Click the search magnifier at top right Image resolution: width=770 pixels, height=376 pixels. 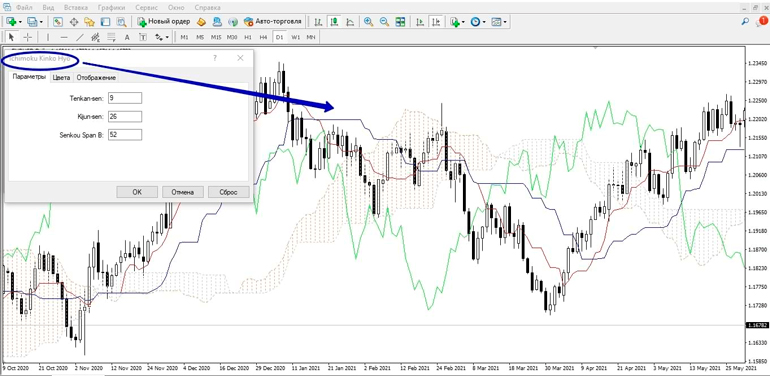745,21
